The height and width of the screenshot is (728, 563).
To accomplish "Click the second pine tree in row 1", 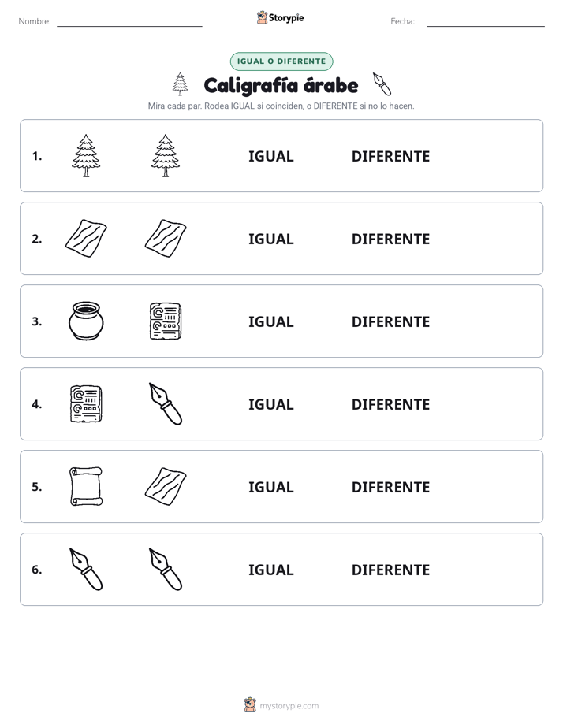I will click(x=166, y=155).
